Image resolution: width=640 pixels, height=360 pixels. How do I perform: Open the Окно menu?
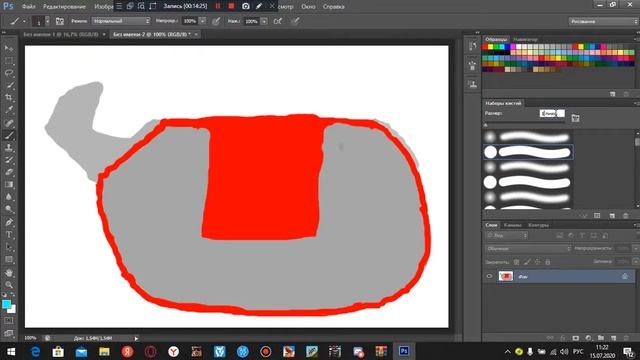click(x=308, y=7)
